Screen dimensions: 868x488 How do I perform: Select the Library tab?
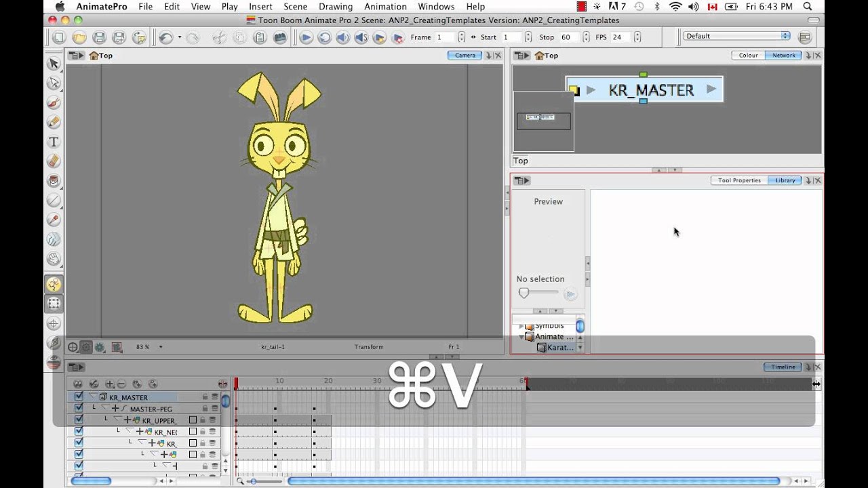tap(785, 180)
